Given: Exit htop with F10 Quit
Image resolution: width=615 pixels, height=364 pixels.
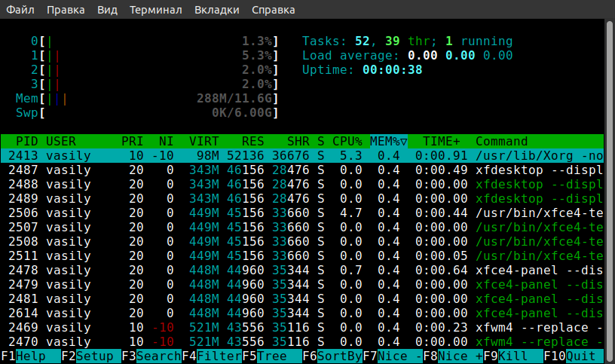Looking at the screenshot, I should [x=574, y=356].
